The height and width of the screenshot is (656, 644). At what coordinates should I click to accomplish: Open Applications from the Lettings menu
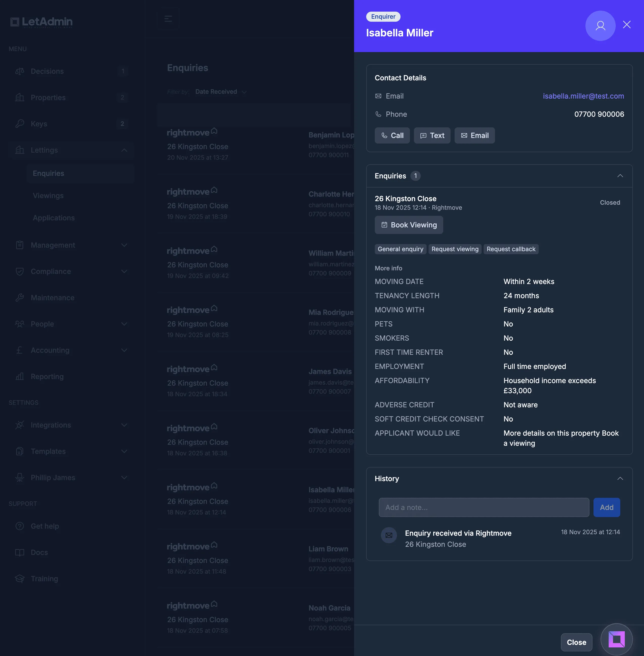tap(54, 218)
